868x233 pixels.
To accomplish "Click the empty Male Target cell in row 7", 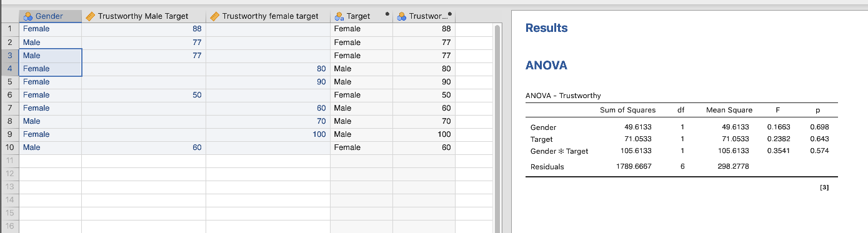I will pyautogui.click(x=144, y=108).
